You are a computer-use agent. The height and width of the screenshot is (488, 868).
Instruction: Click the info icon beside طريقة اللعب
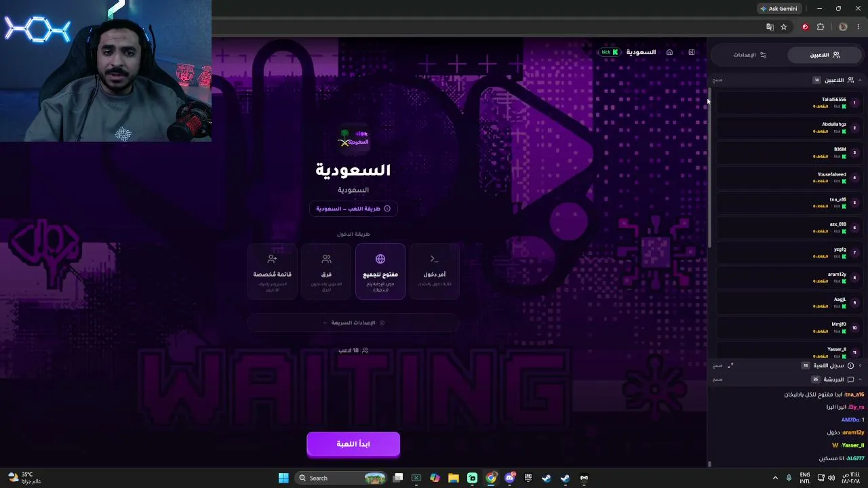[x=387, y=209]
